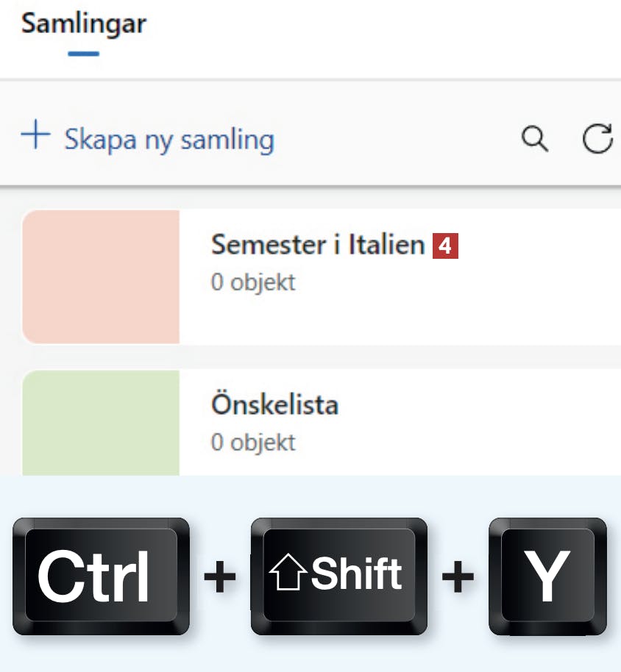Open the Semester i Italien collection title

318,245
